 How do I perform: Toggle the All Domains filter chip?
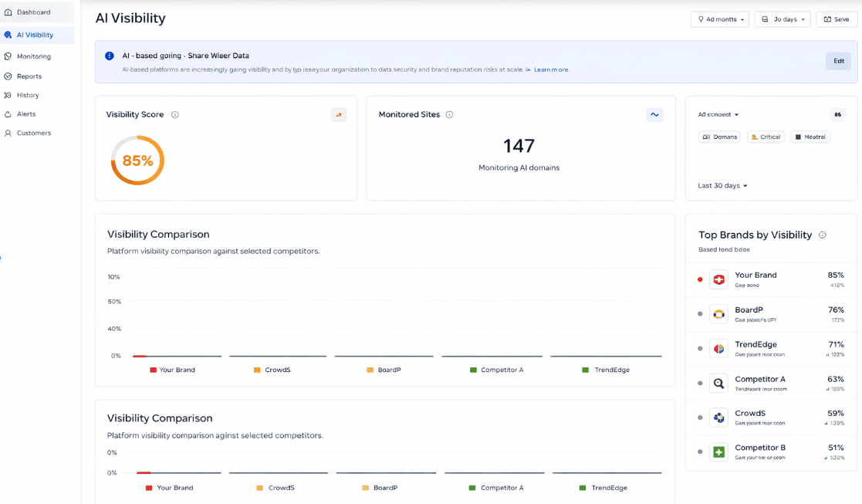719,137
